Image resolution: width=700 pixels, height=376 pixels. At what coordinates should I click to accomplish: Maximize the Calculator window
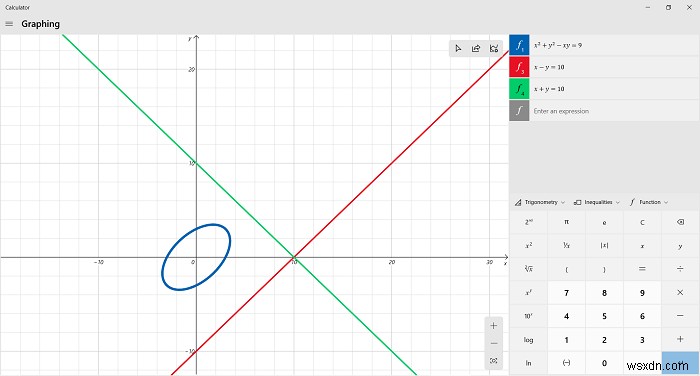[668, 8]
